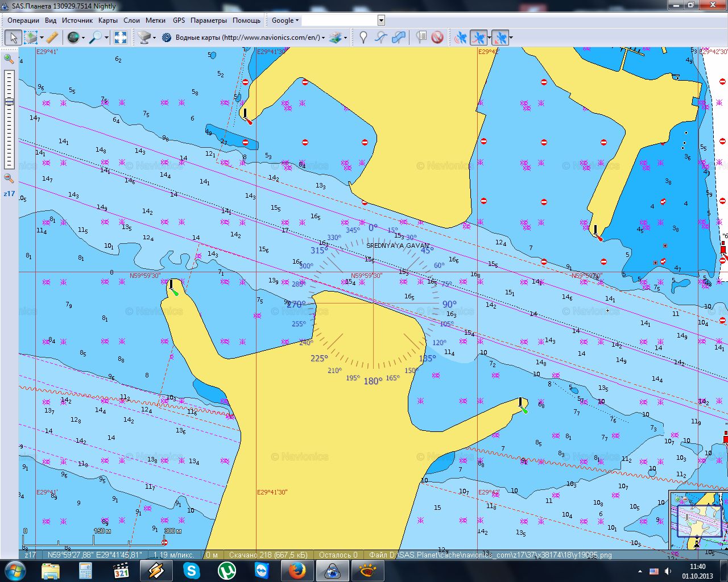Open the Метки menu
Viewport: 728px width, 582px height.
[155, 20]
